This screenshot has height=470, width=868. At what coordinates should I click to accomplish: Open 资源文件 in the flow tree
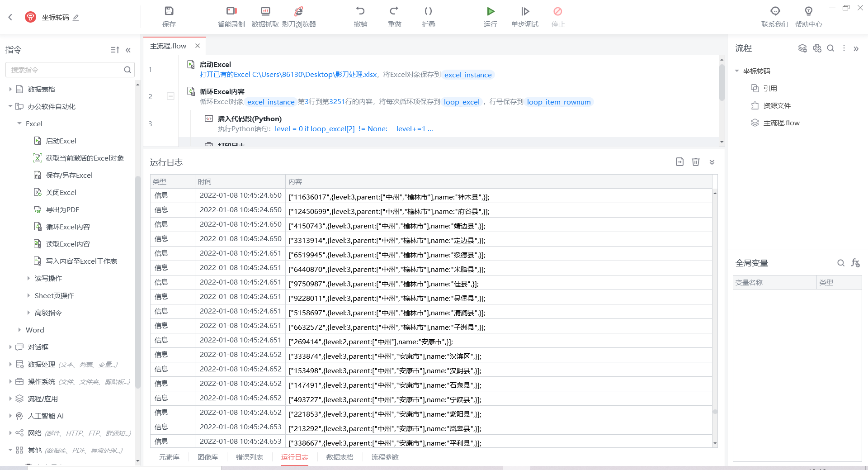777,105
